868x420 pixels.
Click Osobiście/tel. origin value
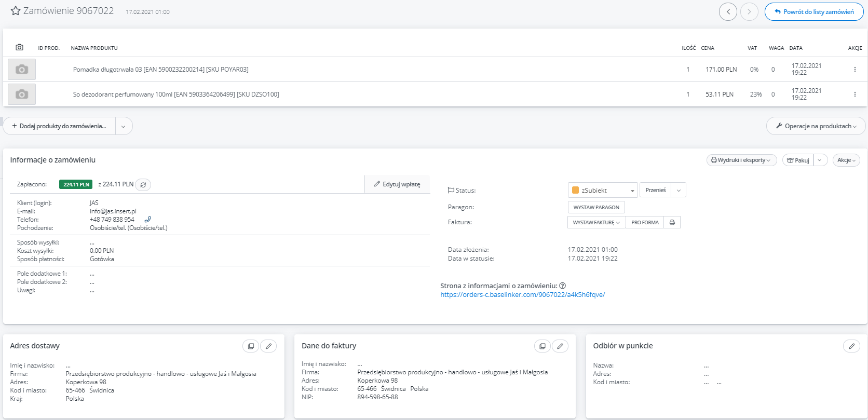pos(128,228)
